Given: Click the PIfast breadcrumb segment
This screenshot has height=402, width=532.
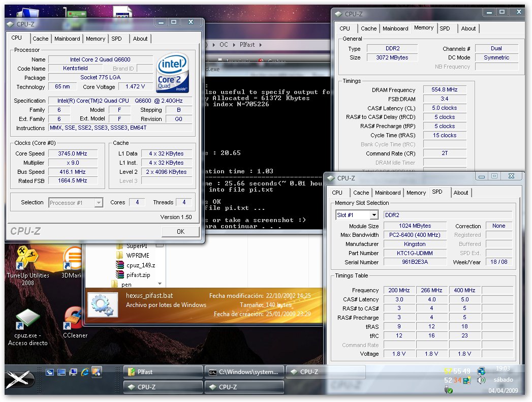Looking at the screenshot, I should [247, 45].
